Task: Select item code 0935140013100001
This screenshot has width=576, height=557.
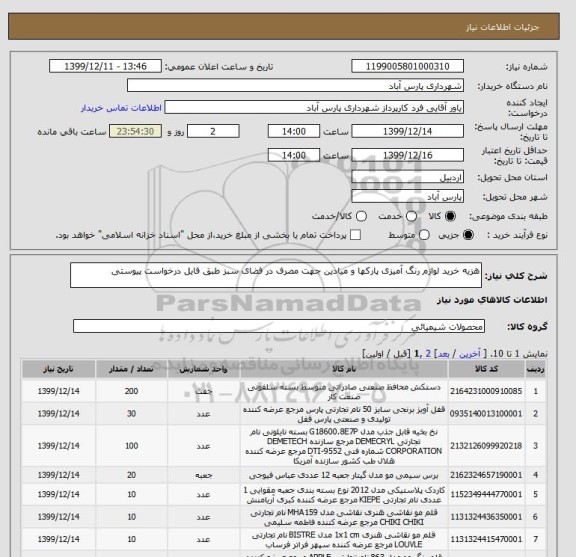Action: [486, 414]
